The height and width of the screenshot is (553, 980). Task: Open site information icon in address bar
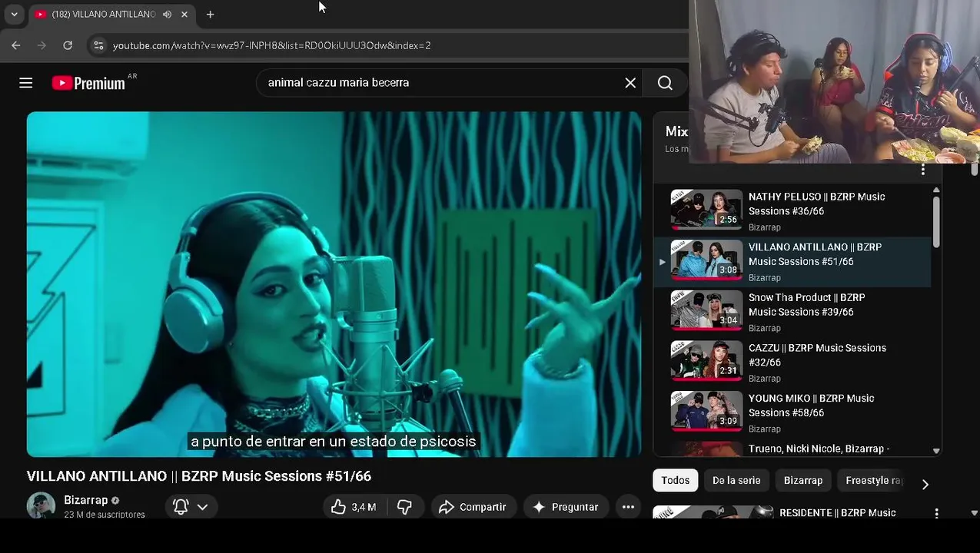(x=98, y=45)
